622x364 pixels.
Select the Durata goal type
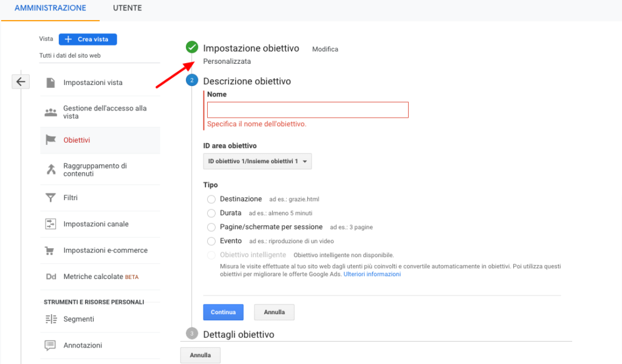(x=211, y=213)
